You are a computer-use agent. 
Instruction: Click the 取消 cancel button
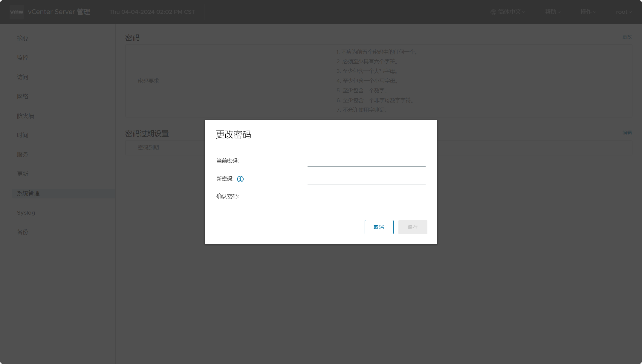click(379, 227)
